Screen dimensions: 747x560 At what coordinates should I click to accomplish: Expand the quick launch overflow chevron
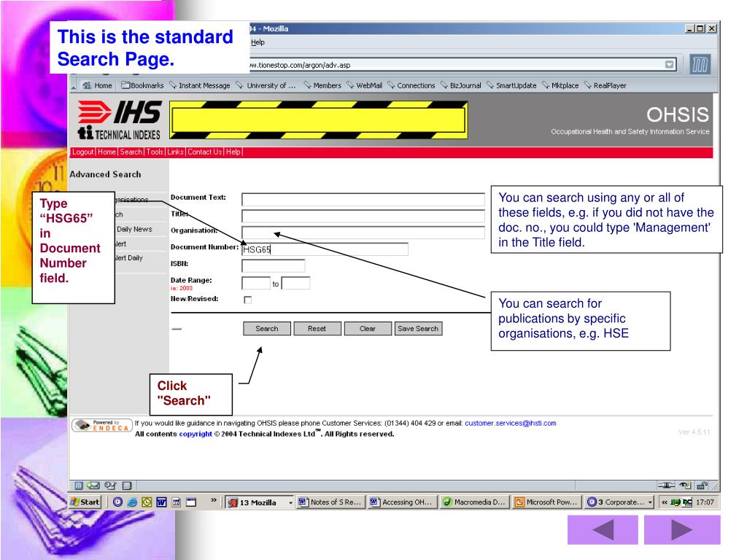pyautogui.click(x=214, y=500)
